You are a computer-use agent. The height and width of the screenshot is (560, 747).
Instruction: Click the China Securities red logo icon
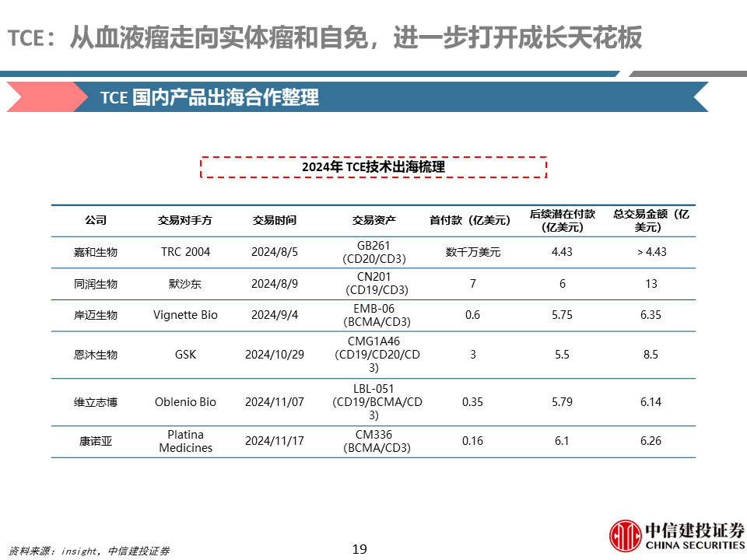(625, 536)
